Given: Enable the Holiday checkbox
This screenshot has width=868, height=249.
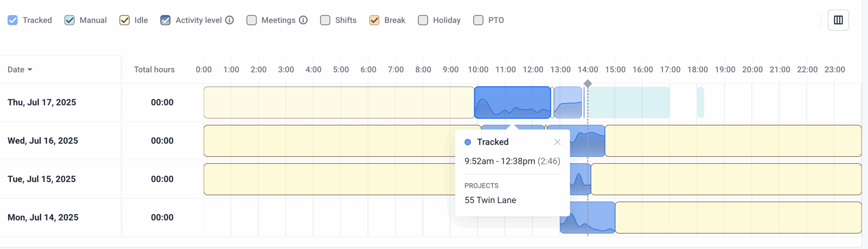Looking at the screenshot, I should click(423, 20).
